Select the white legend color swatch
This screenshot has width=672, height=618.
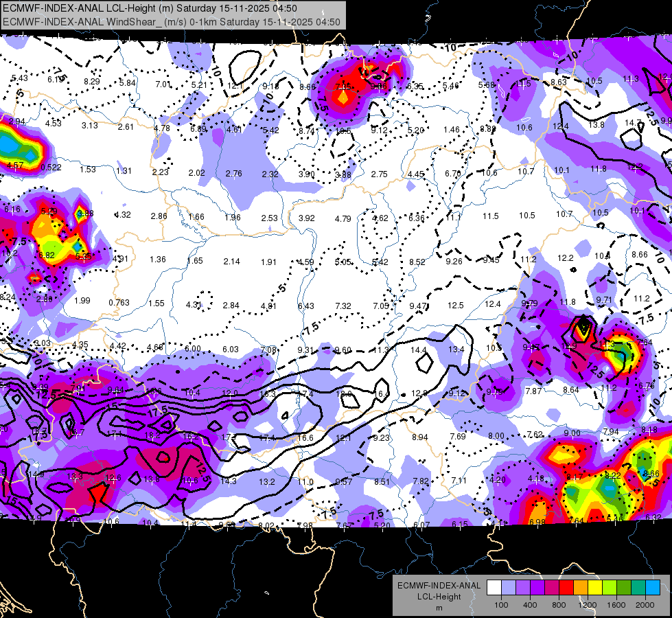click(494, 588)
